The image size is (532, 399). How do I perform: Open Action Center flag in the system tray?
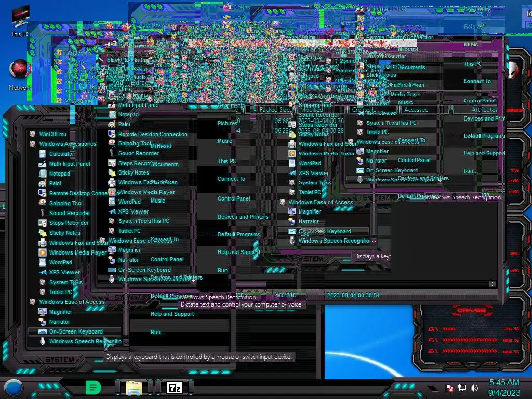(449, 388)
